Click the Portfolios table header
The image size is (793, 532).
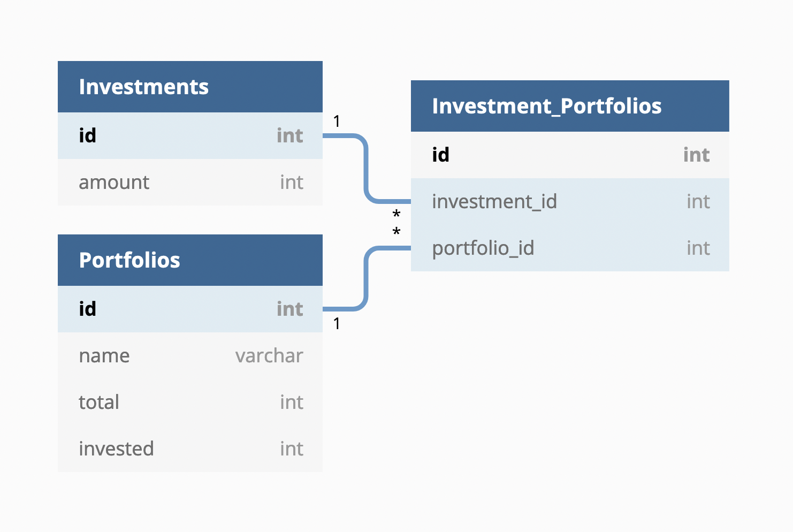[190, 260]
